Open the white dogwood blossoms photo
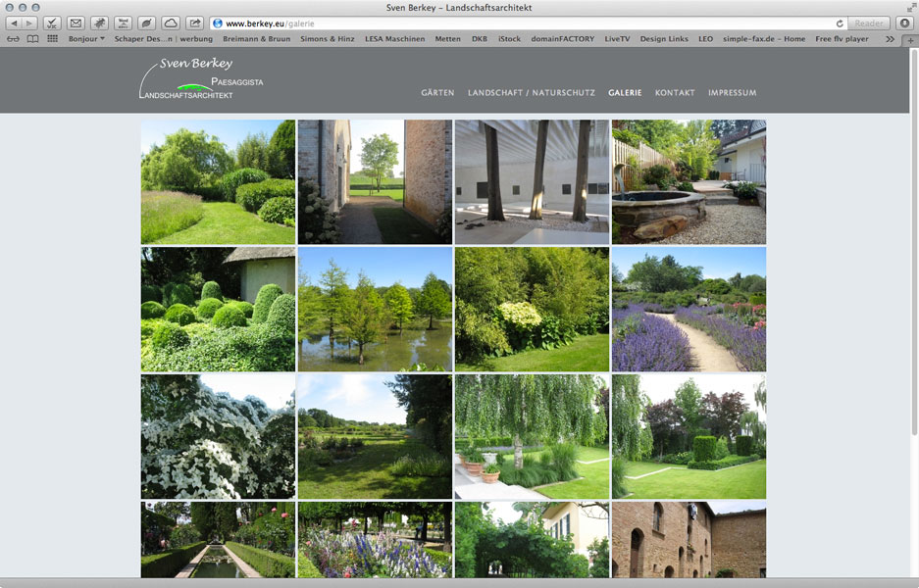Viewport: 919px width, 588px height. pos(218,437)
